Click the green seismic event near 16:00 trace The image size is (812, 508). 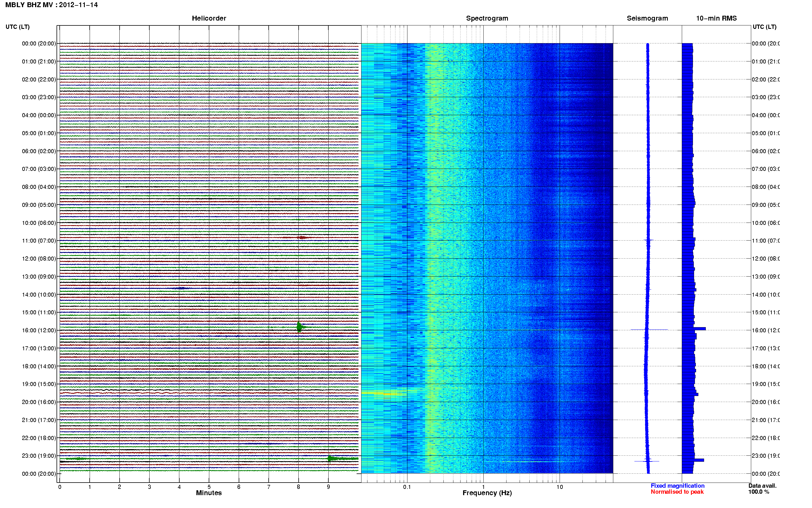(299, 327)
